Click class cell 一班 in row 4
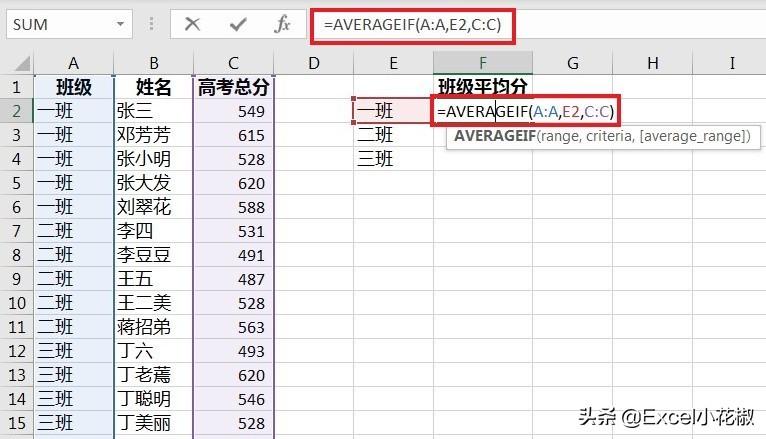766x439 pixels. point(74,159)
